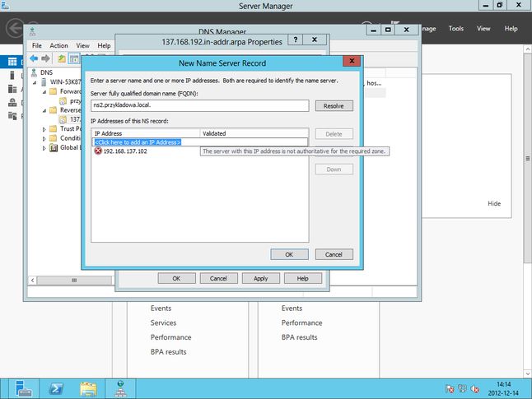Click the server icon next to WIN-53K87
The image size is (532, 399).
tap(44, 82)
